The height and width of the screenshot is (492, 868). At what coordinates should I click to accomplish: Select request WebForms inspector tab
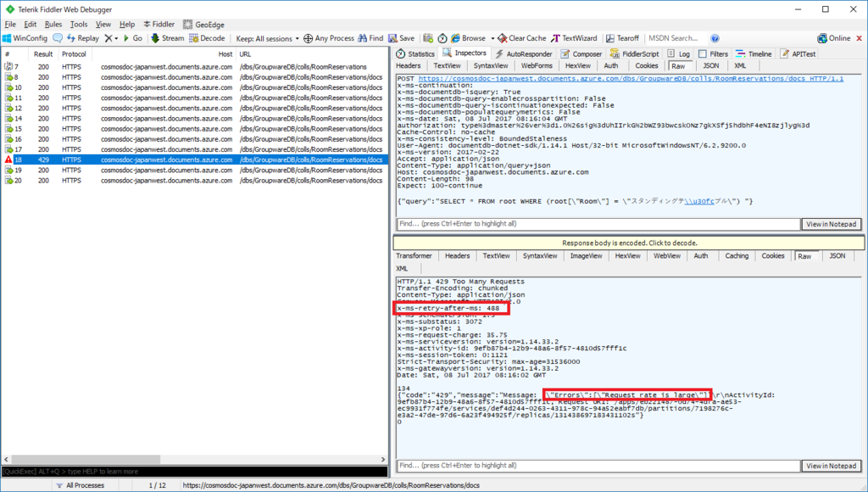click(537, 65)
